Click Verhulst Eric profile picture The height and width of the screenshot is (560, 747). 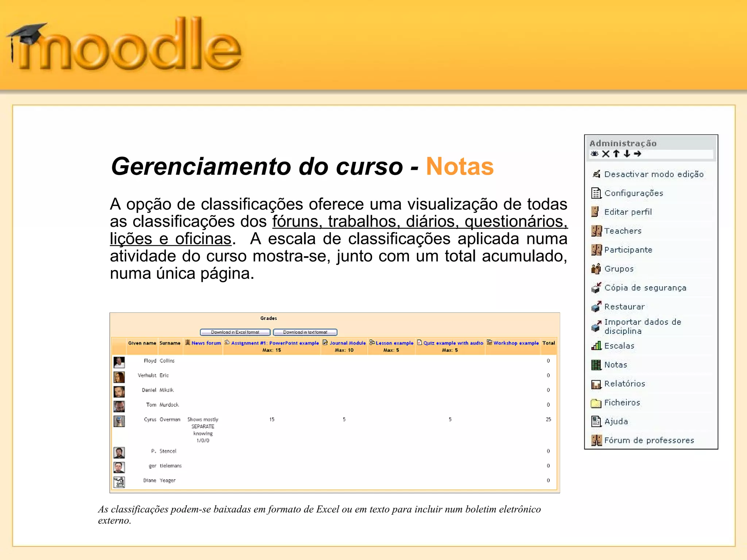pyautogui.click(x=119, y=377)
